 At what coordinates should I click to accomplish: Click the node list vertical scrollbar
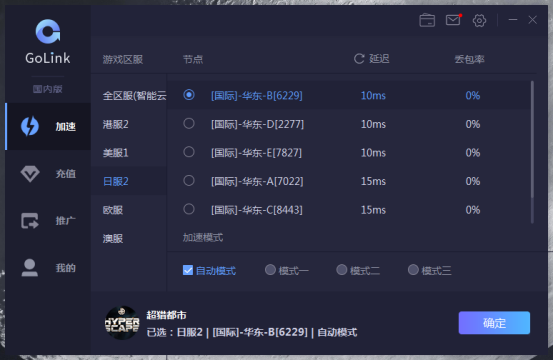[x=532, y=152]
